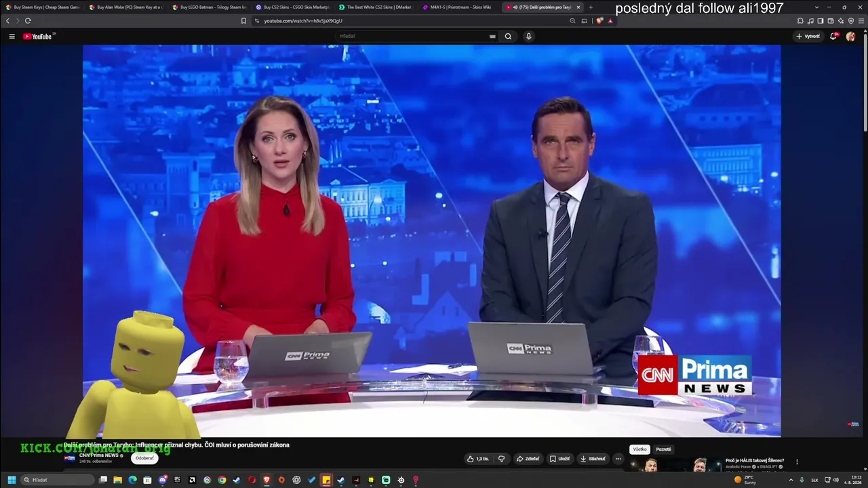Open Epic Games Launcher from the taskbar
The image size is (868, 488).
tap(177, 480)
